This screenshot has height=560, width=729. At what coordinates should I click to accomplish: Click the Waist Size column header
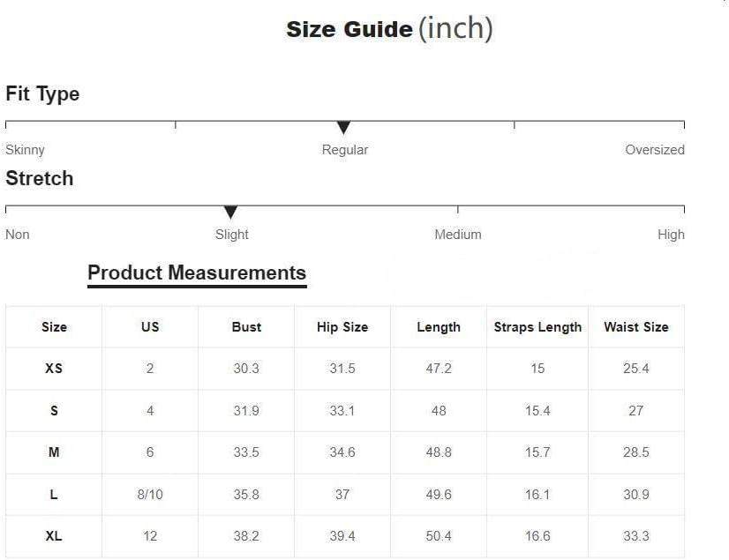635,327
